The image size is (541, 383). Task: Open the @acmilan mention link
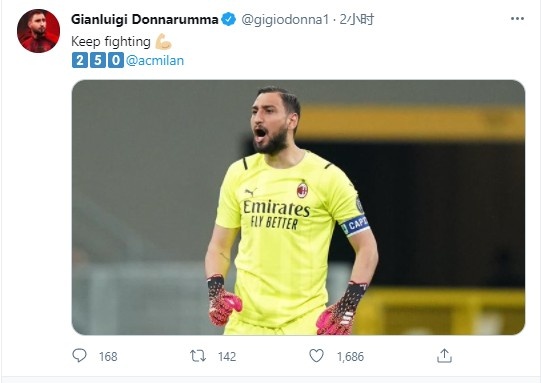click(155, 61)
